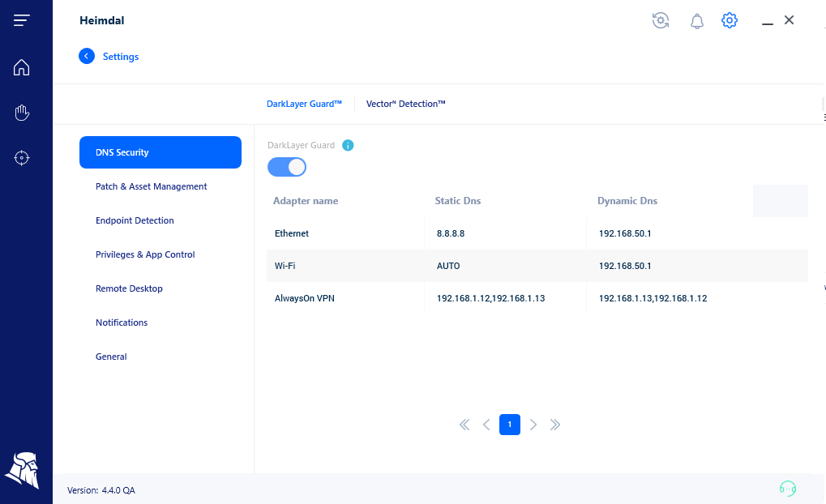Click the AUTO static DNS value
This screenshot has height=504, width=826.
coord(448,266)
